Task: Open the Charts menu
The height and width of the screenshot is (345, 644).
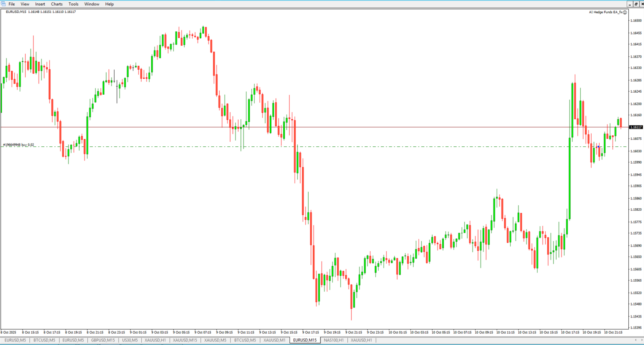Action: pyautogui.click(x=57, y=4)
